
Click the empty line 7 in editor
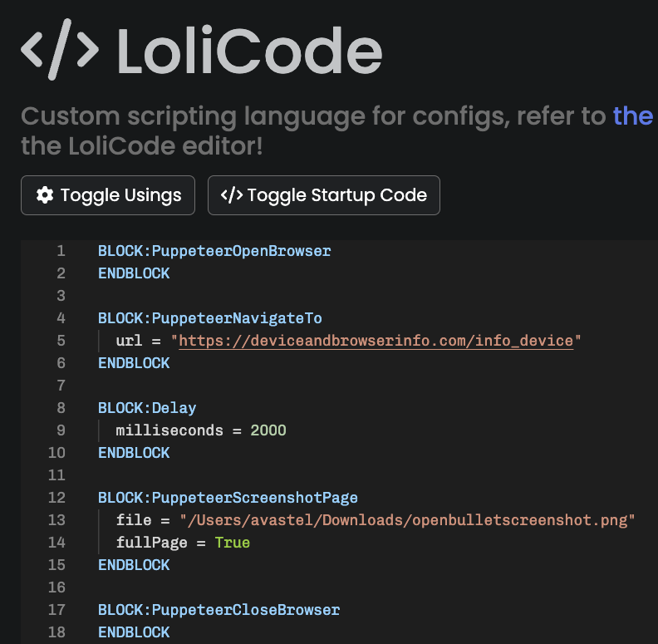(x=336, y=386)
